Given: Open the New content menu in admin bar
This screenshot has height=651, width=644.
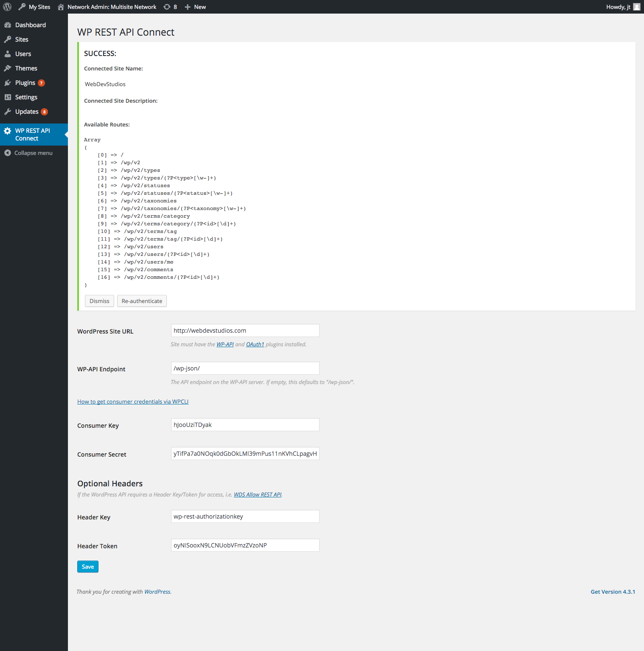Looking at the screenshot, I should pyautogui.click(x=195, y=7).
